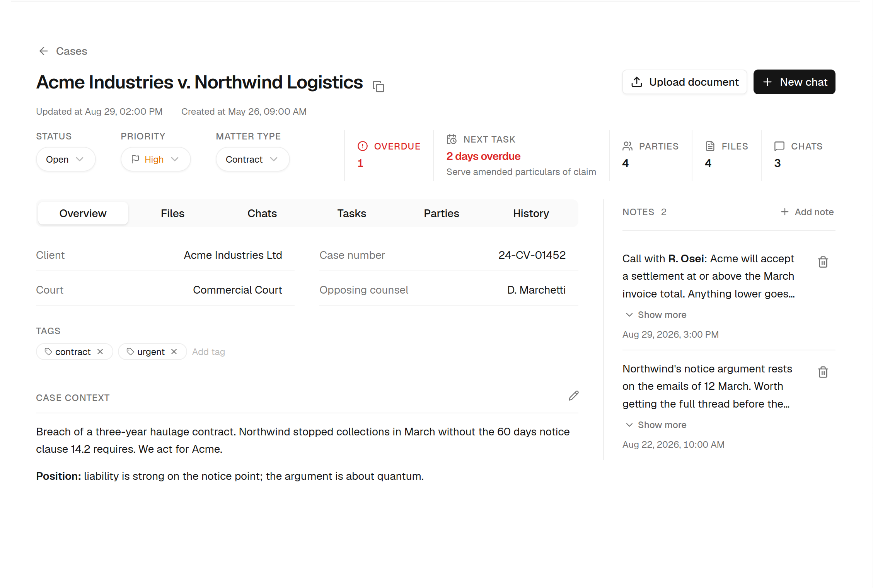The width and height of the screenshot is (873, 588).
Task: Click the tag icon on the contract tag
Action: pos(48,352)
